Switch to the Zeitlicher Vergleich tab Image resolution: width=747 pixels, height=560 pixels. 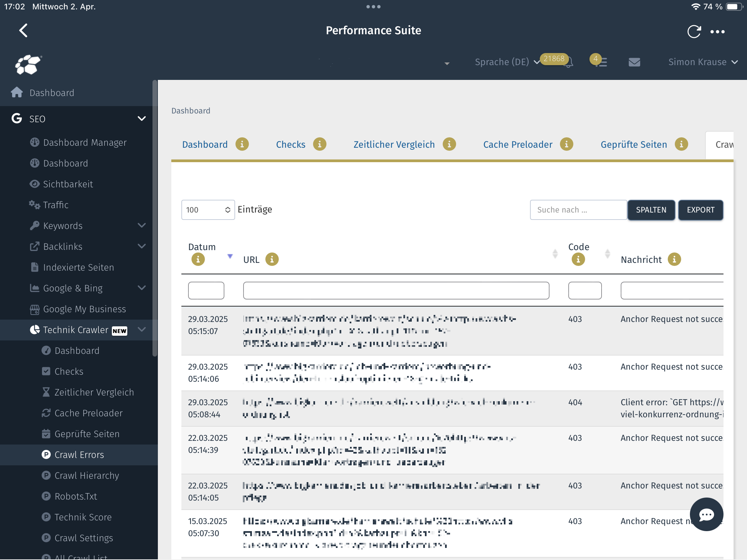click(394, 144)
